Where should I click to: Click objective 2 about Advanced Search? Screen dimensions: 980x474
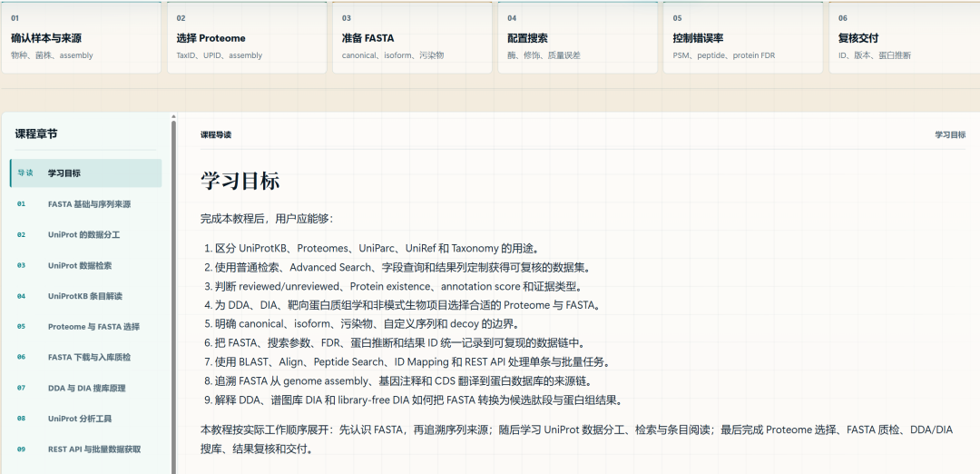(x=397, y=268)
